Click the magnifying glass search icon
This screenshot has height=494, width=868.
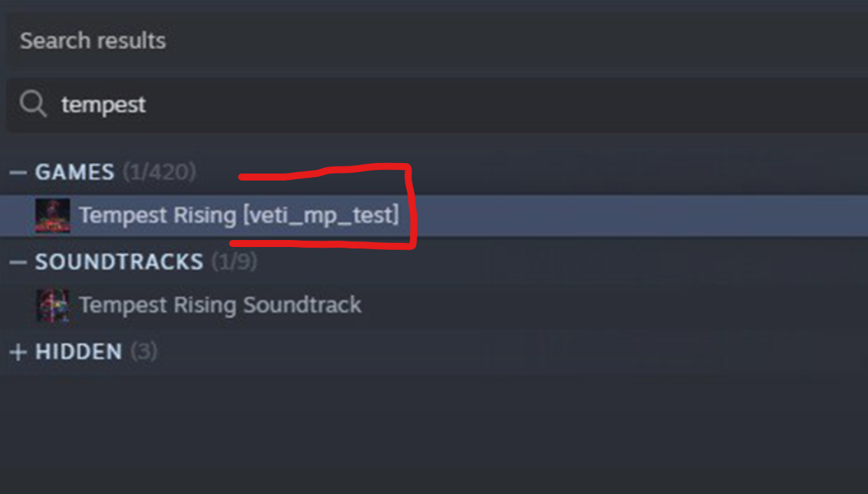(x=32, y=105)
